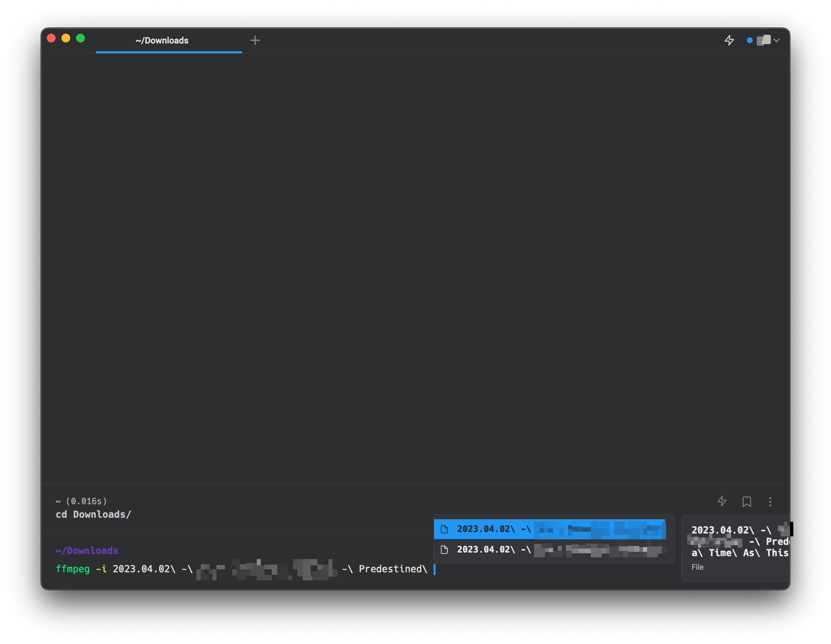Viewport: 831px width, 644px height.
Task: Open Warp AI via the lightning icon in title bar
Action: click(x=729, y=40)
